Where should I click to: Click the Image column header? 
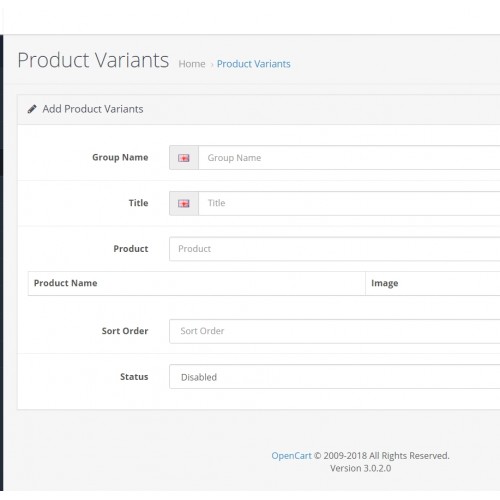point(385,283)
